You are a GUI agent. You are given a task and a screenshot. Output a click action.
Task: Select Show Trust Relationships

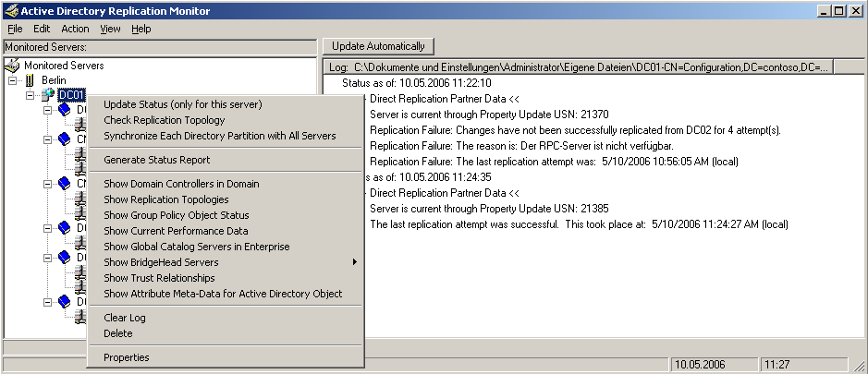click(x=159, y=278)
